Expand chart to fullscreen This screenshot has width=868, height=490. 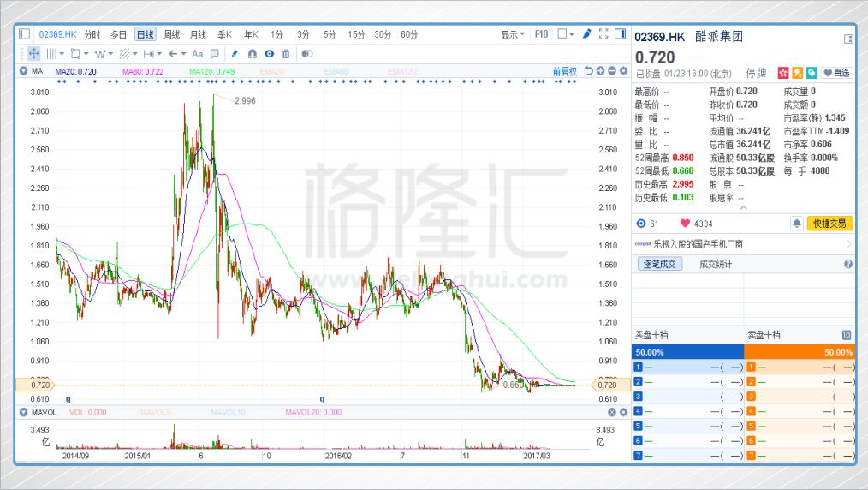click(603, 33)
